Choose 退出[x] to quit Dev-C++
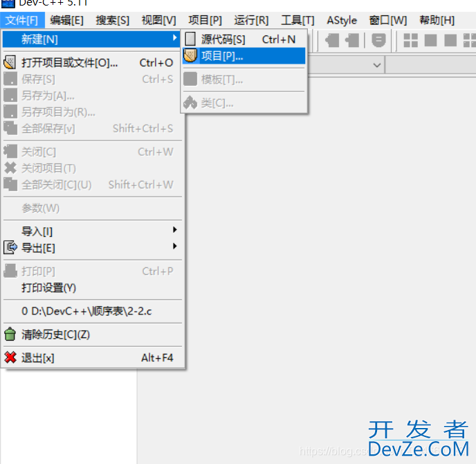The image size is (476, 464). [x=91, y=357]
